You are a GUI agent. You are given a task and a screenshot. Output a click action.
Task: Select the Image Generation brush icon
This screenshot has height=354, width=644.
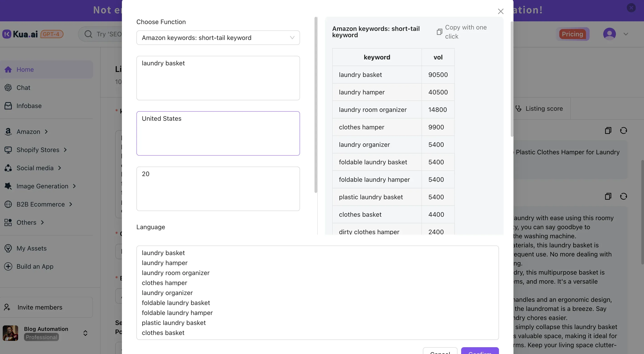pos(8,186)
